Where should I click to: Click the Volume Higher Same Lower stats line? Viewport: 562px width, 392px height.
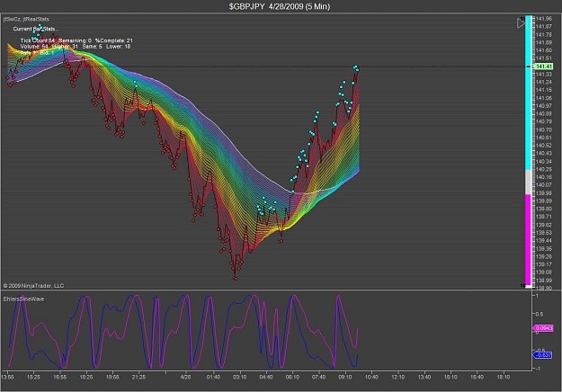[x=76, y=47]
